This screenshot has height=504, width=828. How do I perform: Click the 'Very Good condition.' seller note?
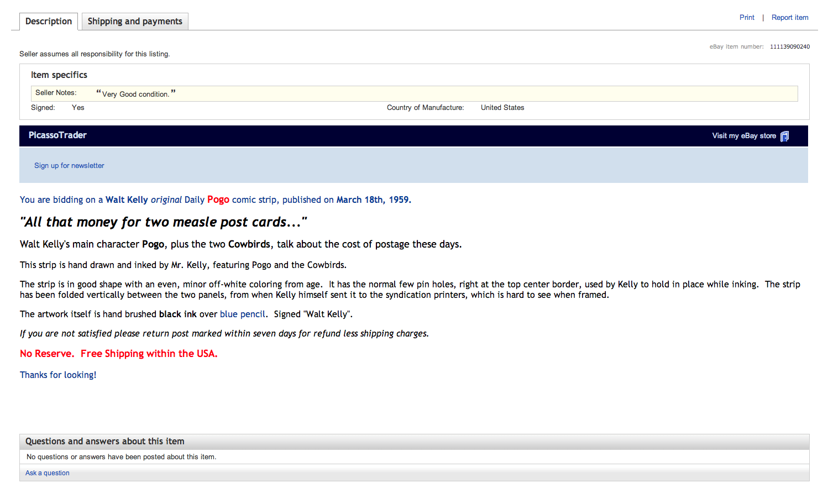point(136,93)
